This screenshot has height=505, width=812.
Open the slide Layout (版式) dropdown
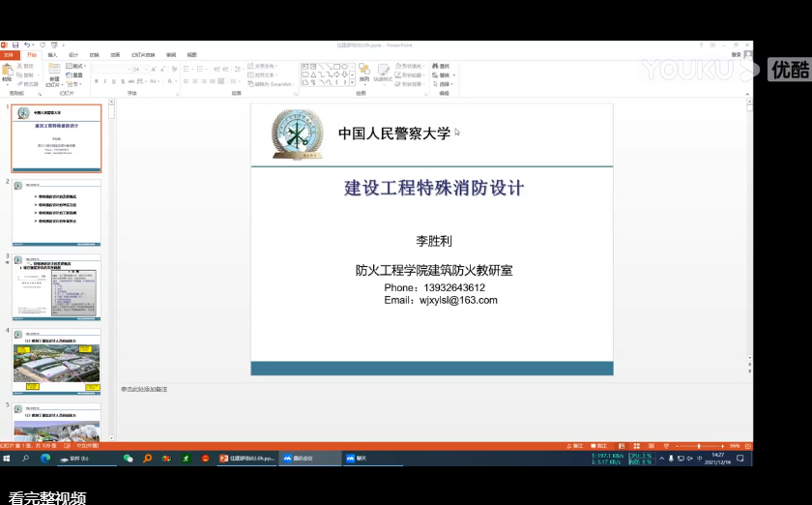click(76, 67)
